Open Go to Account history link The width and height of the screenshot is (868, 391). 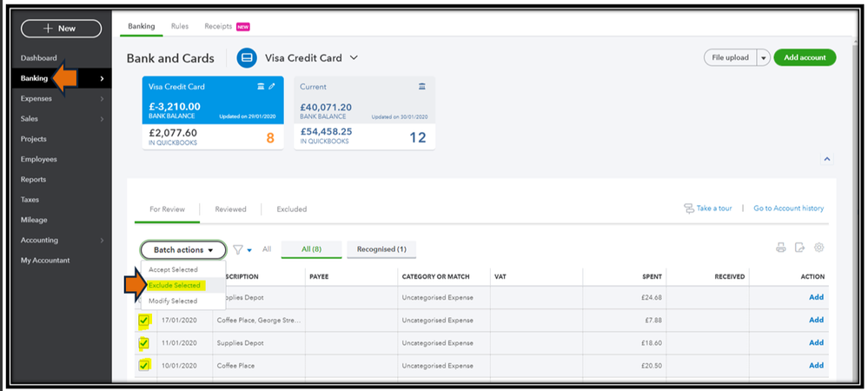(x=788, y=209)
